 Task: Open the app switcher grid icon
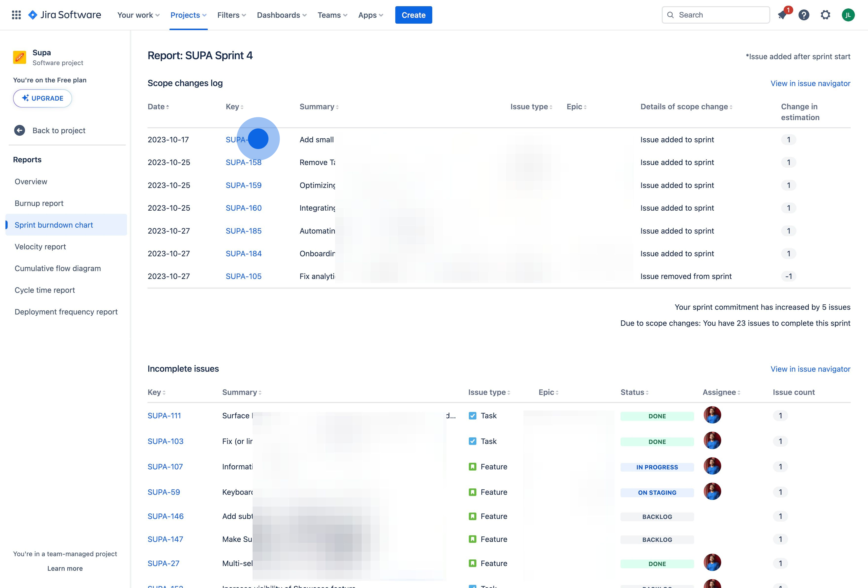click(x=16, y=15)
